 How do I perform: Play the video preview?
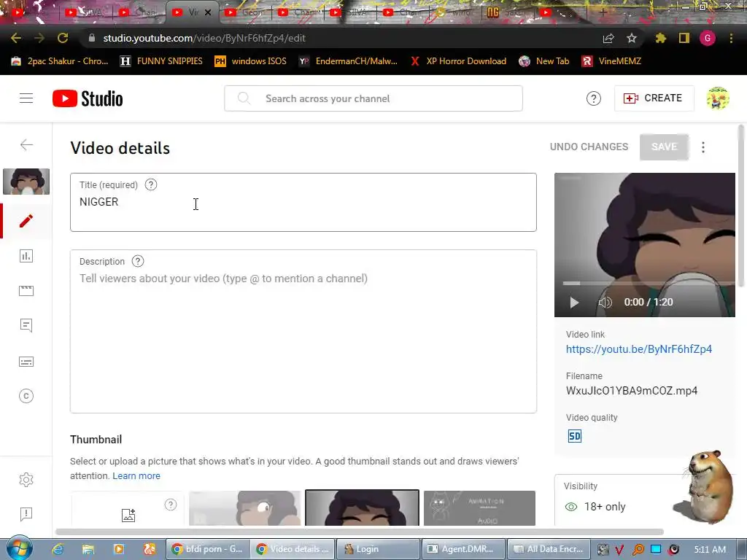(x=574, y=303)
